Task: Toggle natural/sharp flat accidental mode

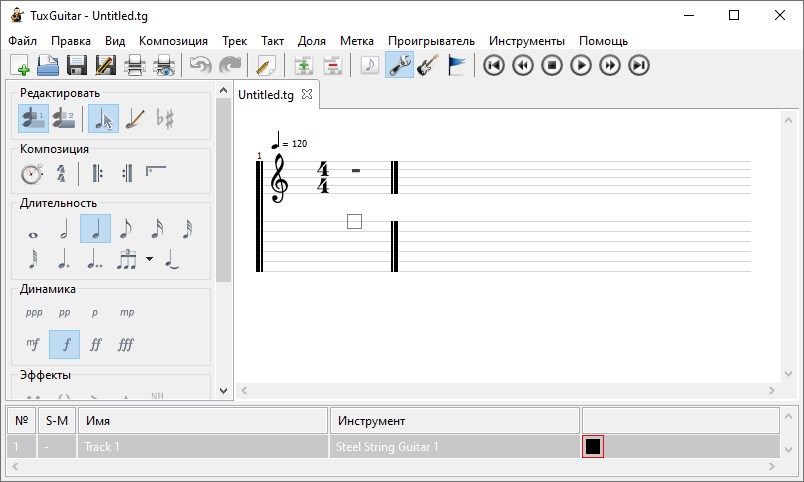Action: [165, 118]
